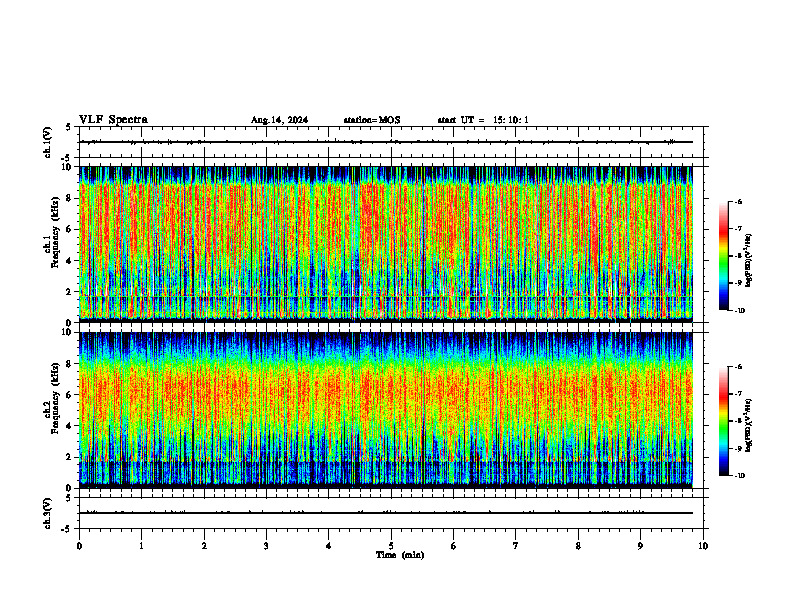Click time axis tick label "3"
Screen dimensions: 792x612
(x=266, y=546)
